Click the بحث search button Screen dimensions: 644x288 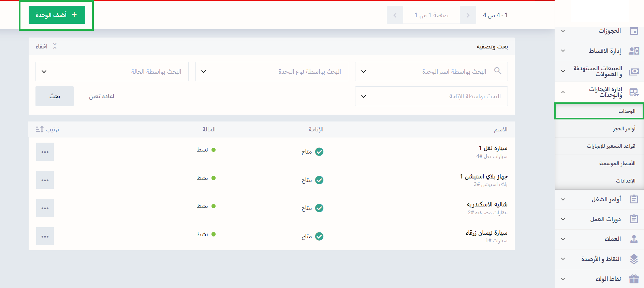[55, 96]
